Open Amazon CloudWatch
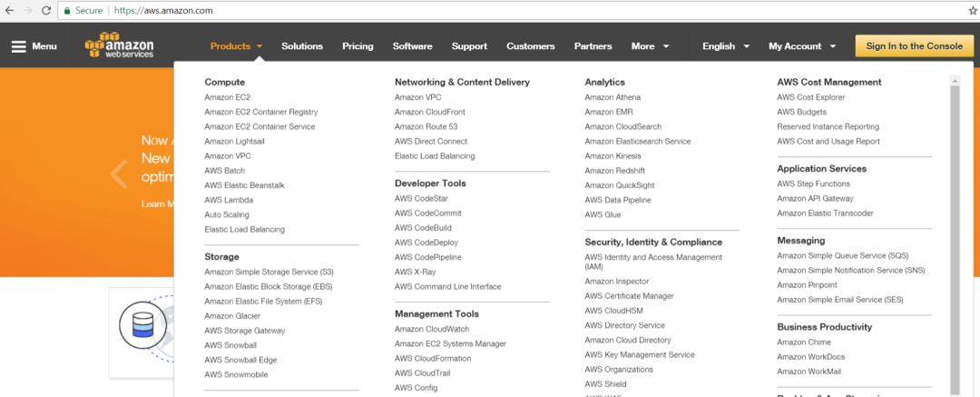980x397 pixels. [432, 330]
